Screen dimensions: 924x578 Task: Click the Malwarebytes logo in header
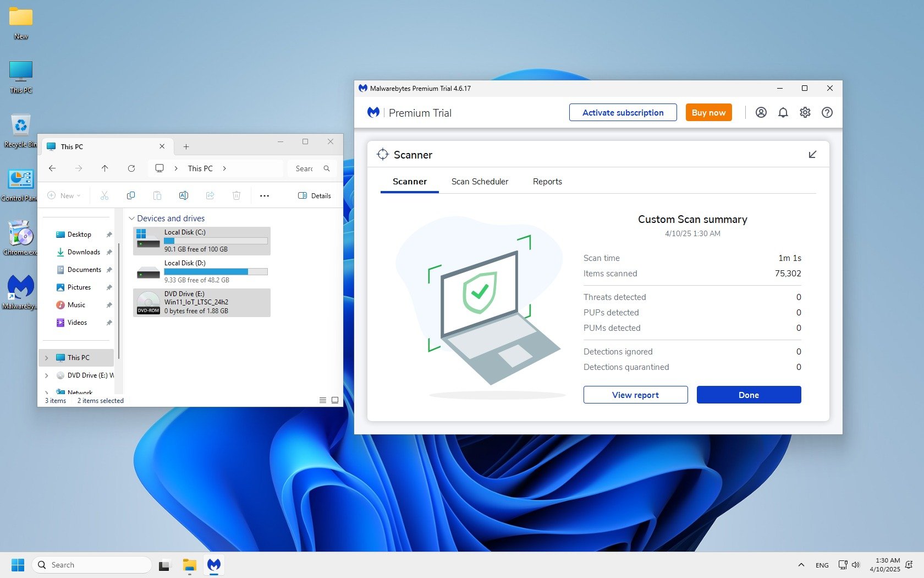coord(373,112)
